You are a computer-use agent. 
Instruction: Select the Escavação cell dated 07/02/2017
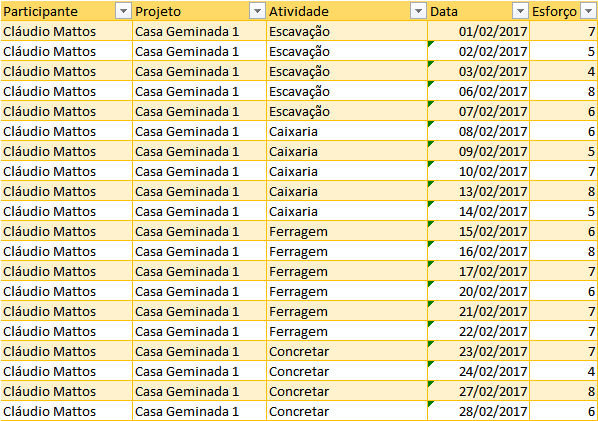pos(347,111)
